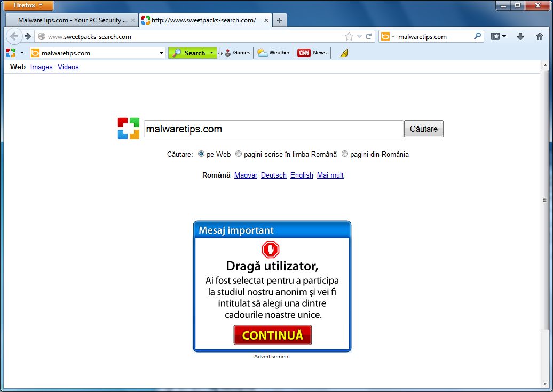Image resolution: width=553 pixels, height=392 pixels.
Task: Go forward with the forward arrow
Action: 28,36
